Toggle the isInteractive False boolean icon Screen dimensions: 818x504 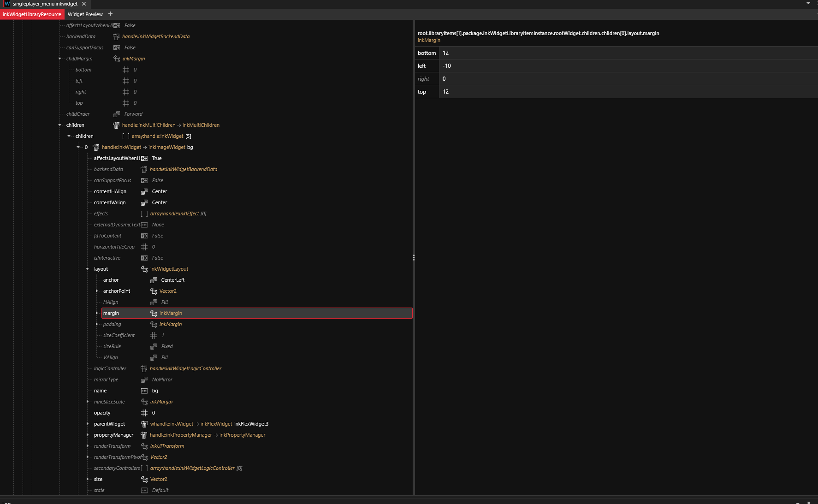[x=144, y=258]
